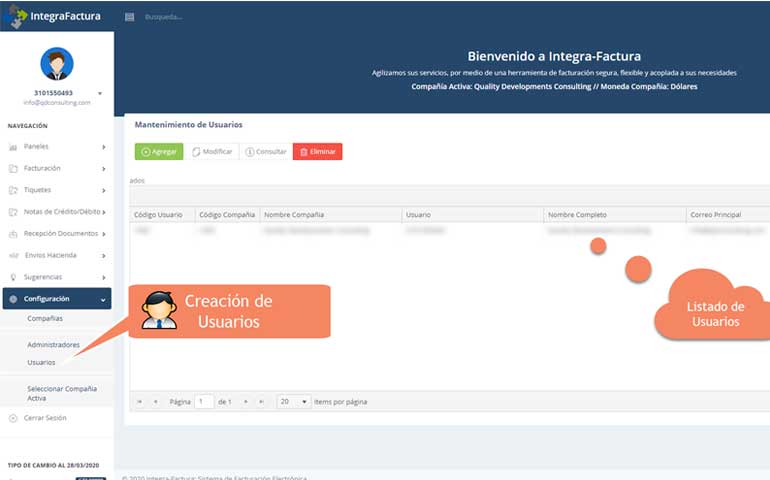Open Notas de Crédito/Débito menu

(x=62, y=212)
